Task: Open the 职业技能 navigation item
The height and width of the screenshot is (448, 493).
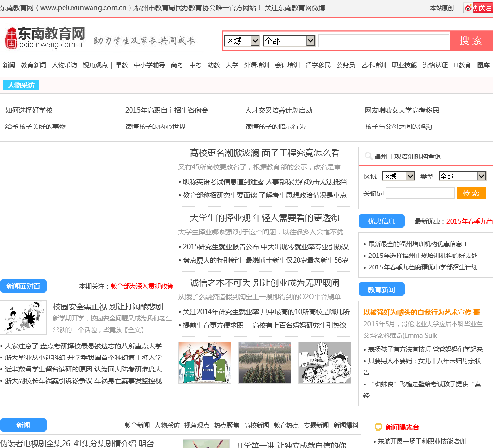Action: (x=404, y=65)
